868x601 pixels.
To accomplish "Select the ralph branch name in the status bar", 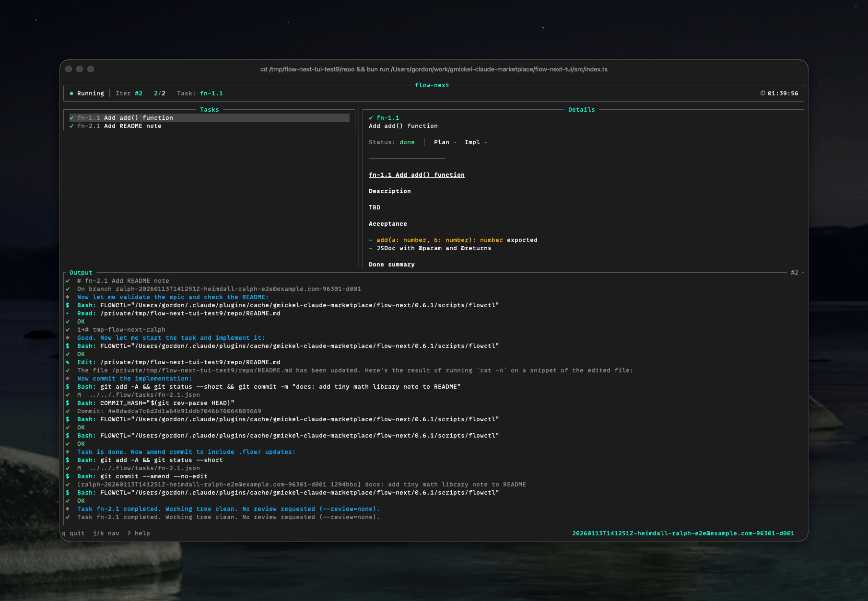I will point(683,533).
